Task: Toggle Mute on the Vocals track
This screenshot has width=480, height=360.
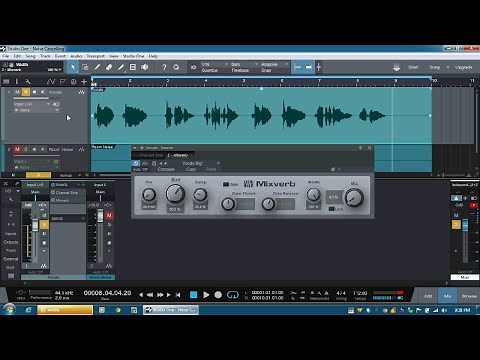Action: pyautogui.click(x=17, y=92)
